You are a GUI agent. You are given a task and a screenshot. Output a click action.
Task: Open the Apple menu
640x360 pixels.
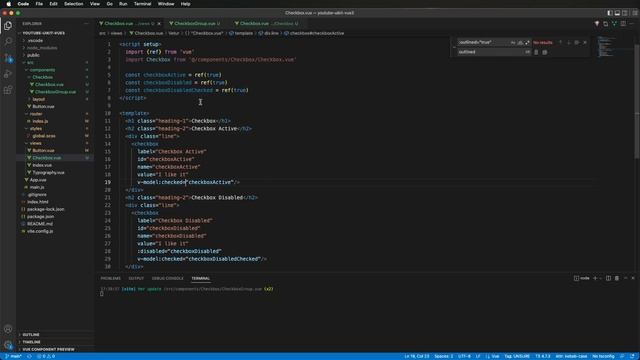tap(9, 4)
